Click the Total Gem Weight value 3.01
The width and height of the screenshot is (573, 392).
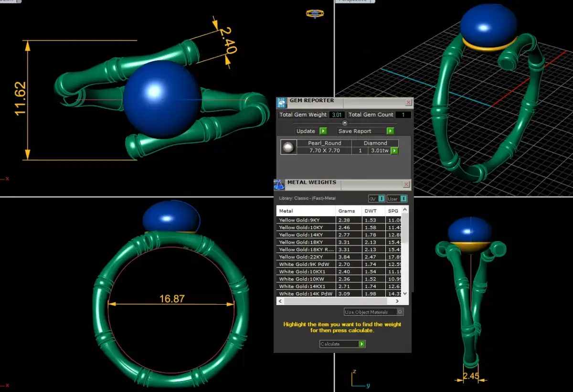point(337,115)
